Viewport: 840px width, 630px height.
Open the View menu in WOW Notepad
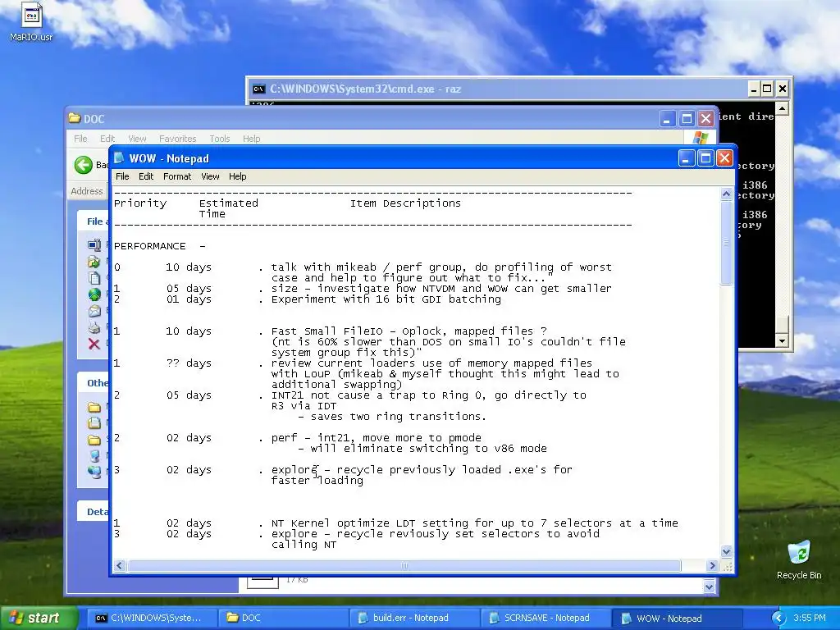[x=210, y=176]
